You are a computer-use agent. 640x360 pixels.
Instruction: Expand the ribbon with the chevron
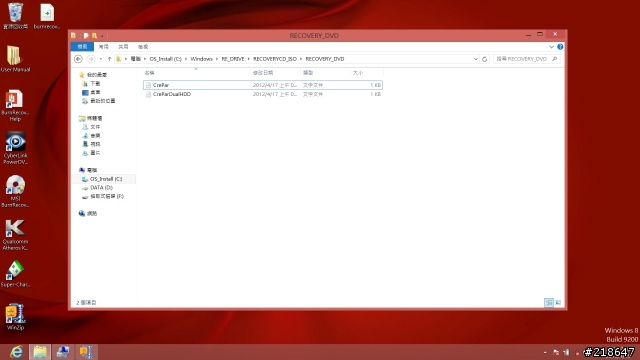click(x=551, y=47)
